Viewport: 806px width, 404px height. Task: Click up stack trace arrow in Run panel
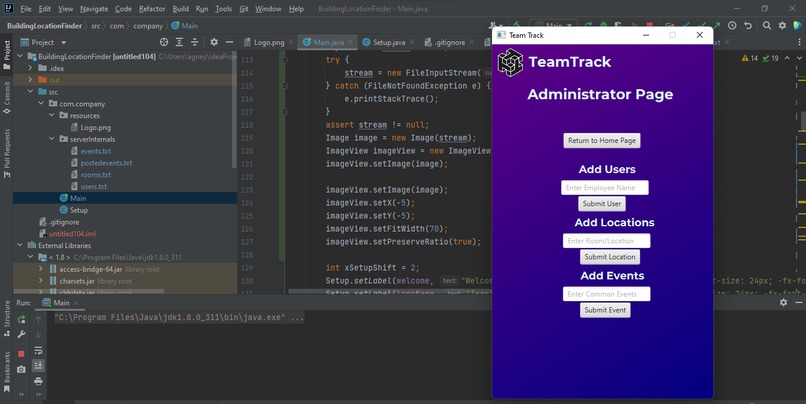[x=39, y=320]
